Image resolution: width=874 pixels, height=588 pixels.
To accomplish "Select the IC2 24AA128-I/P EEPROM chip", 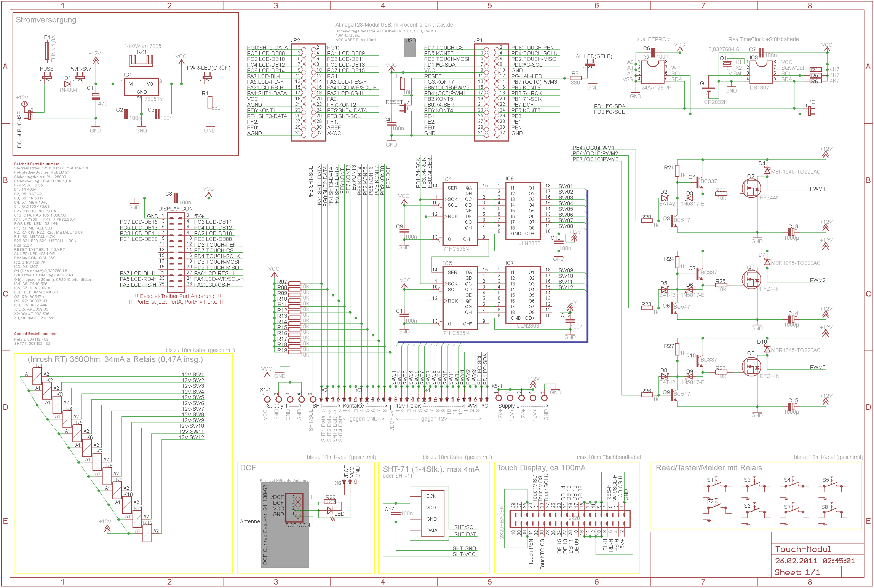I will pos(653,72).
